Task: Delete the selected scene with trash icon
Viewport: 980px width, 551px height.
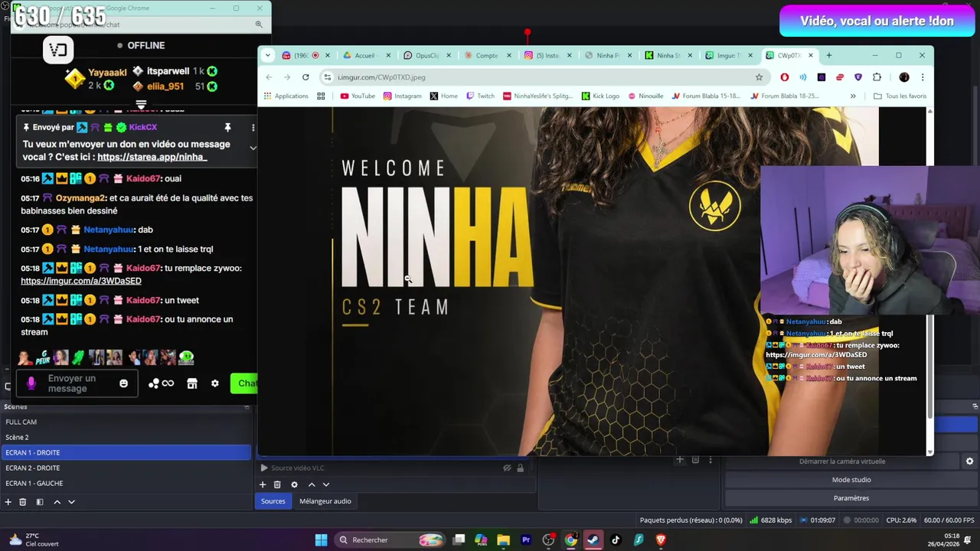Action: tap(23, 502)
